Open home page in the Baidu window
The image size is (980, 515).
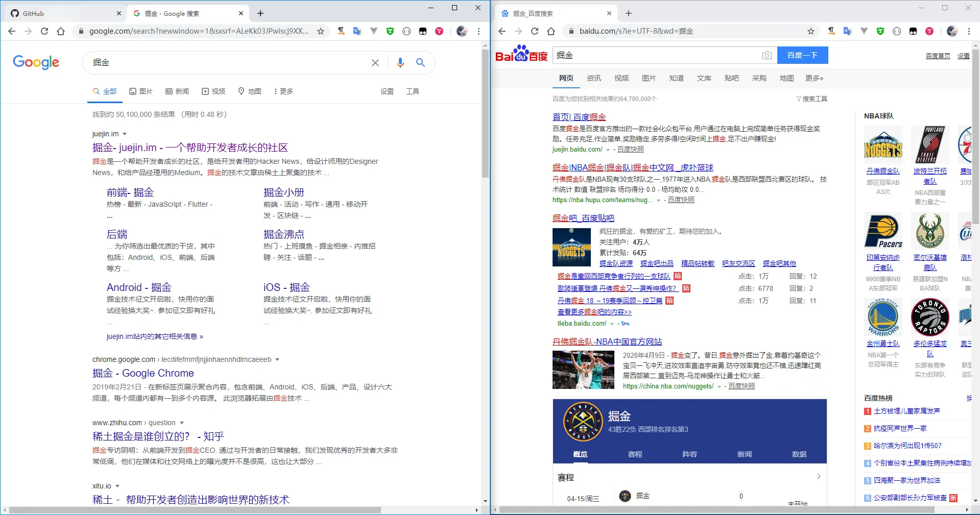pyautogui.click(x=551, y=31)
